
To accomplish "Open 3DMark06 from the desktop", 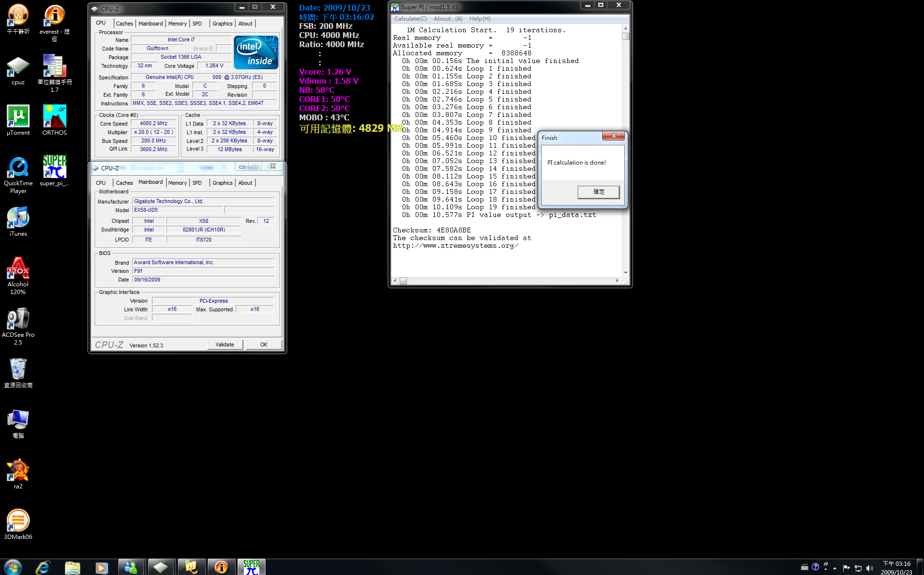I will click(18, 525).
